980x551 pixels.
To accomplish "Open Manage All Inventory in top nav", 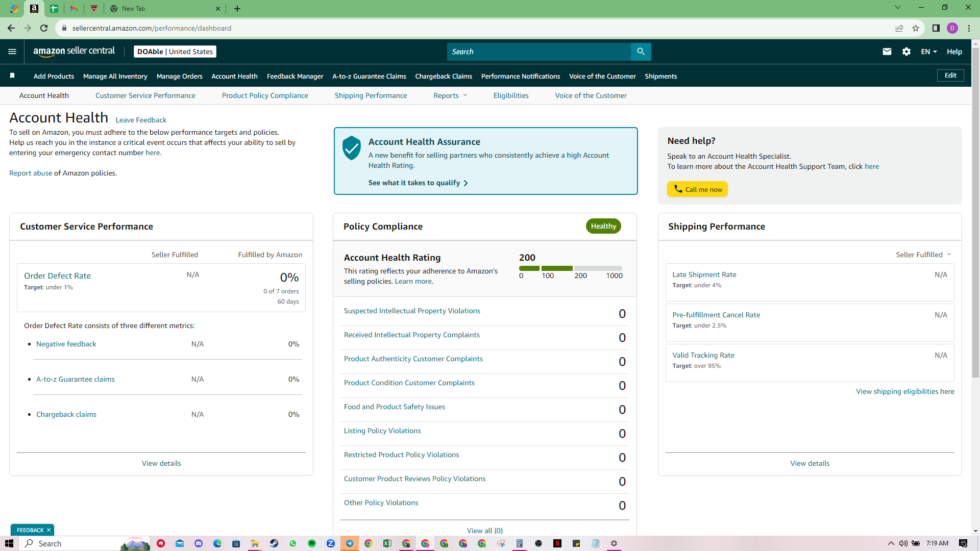I will click(x=115, y=76).
